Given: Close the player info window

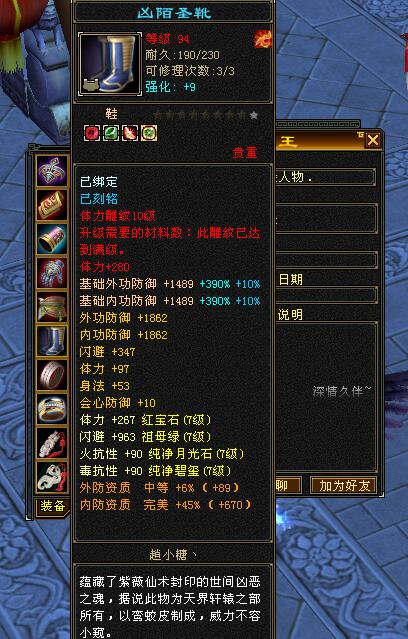Looking at the screenshot, I should point(373,140).
